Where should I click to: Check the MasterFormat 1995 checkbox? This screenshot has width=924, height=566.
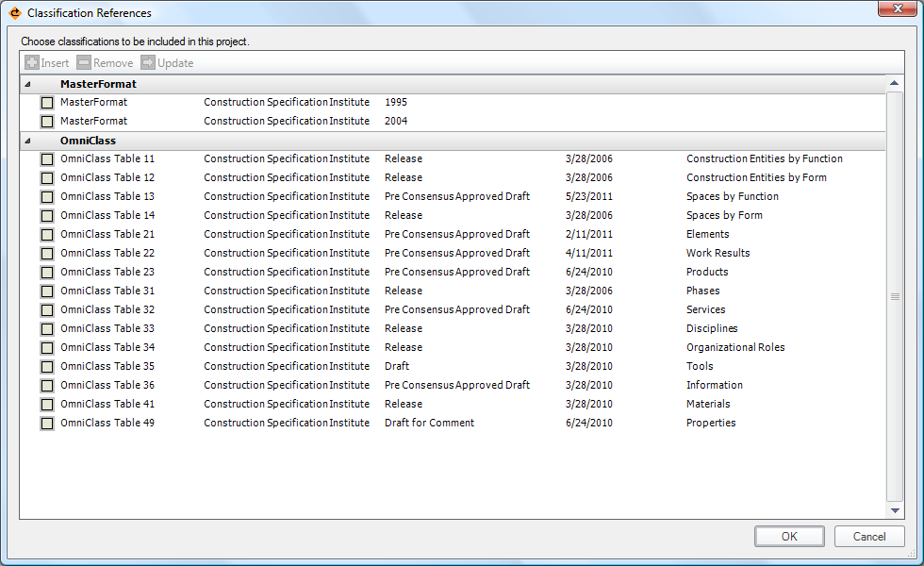47,103
